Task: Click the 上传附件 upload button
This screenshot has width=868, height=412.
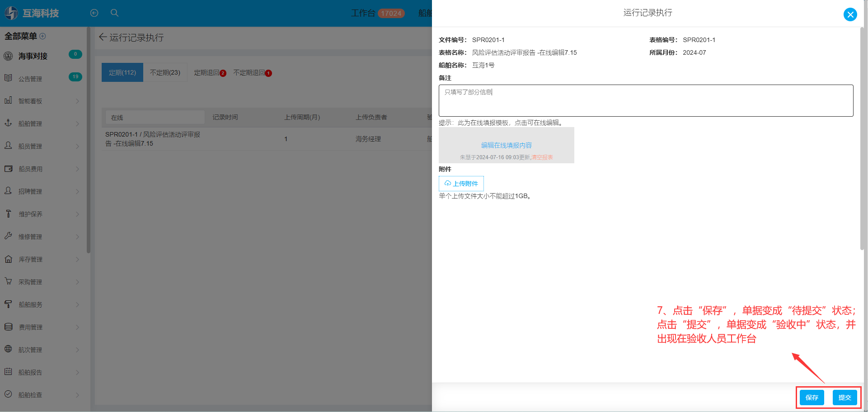Action: tap(461, 184)
